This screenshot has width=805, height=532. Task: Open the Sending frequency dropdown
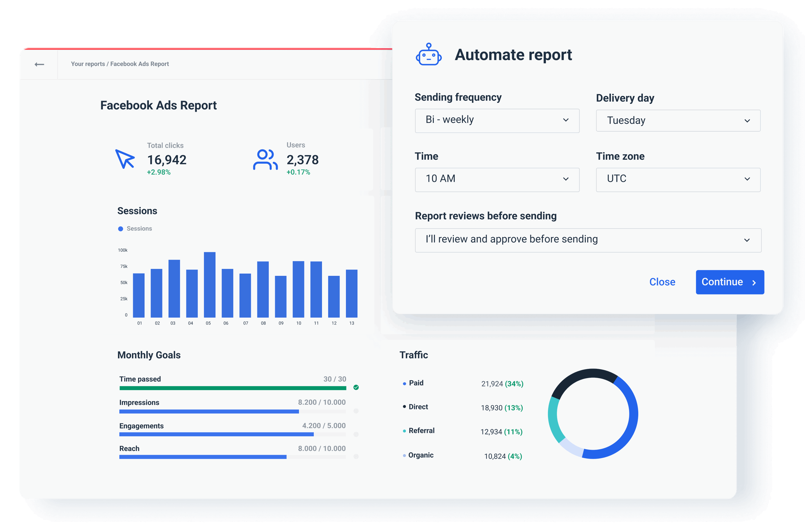(x=497, y=120)
